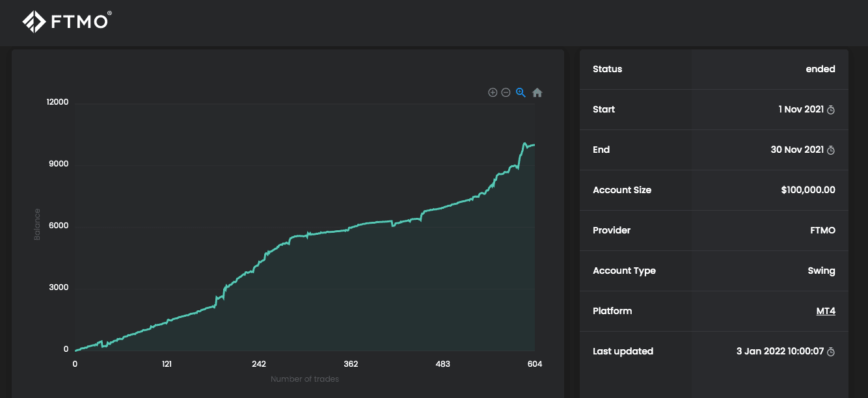Screen dimensions: 868x398
Task: Click the 1 Nov 2021 start date
Action: pyautogui.click(x=800, y=109)
